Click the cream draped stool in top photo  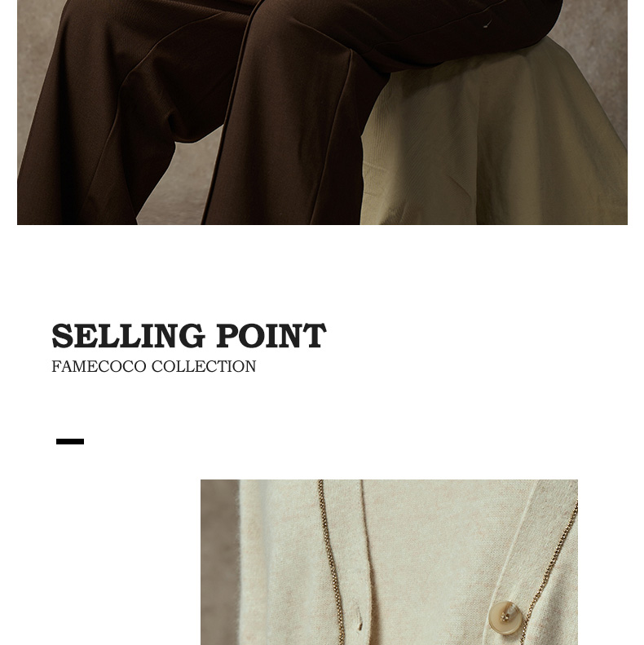click(493, 135)
